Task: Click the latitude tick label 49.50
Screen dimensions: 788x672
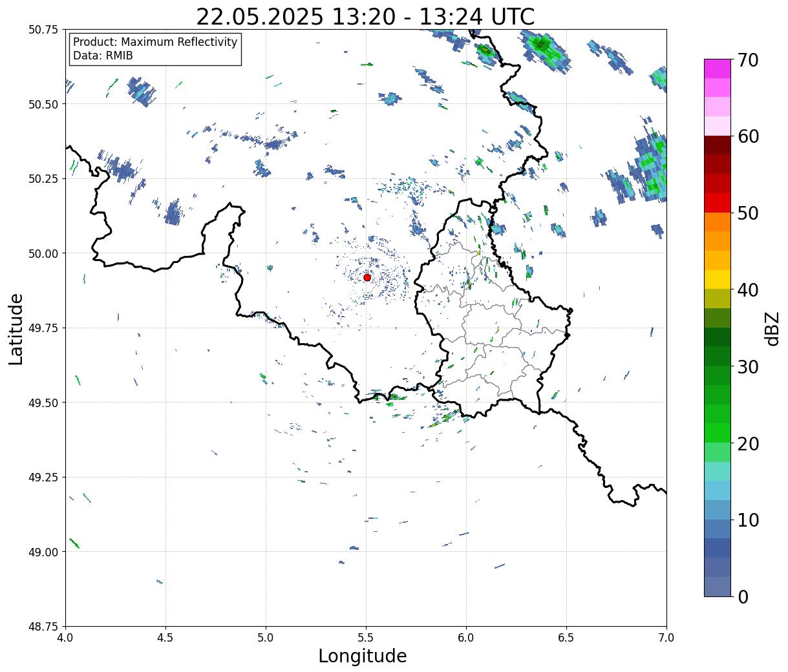Action: (x=43, y=403)
